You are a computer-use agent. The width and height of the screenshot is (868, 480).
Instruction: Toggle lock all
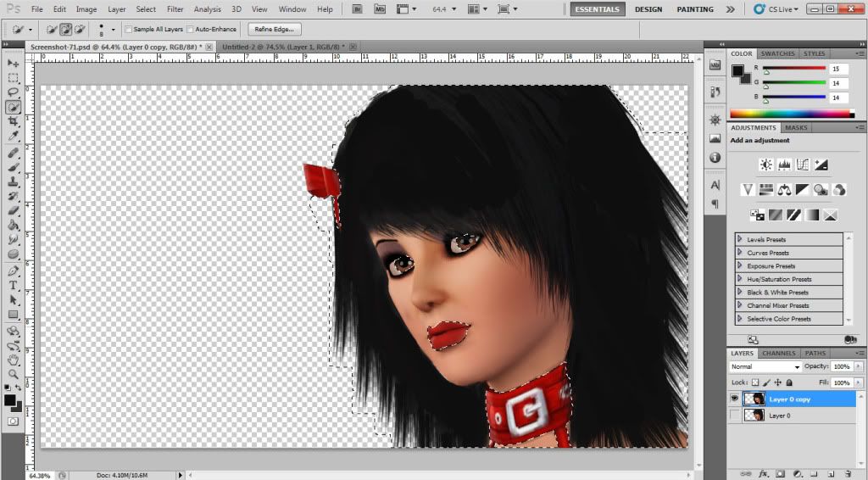[x=789, y=382]
